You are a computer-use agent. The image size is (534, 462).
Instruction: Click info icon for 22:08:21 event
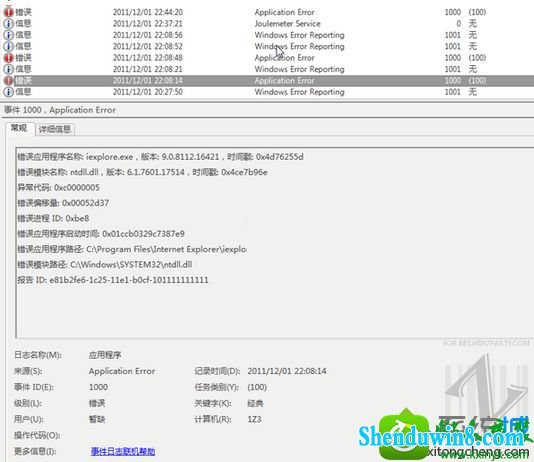click(9, 69)
